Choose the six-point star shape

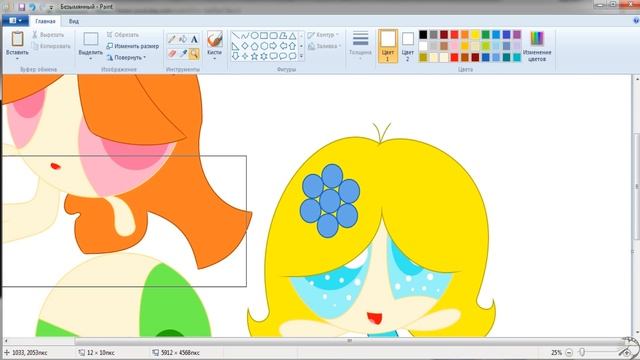[264, 56]
